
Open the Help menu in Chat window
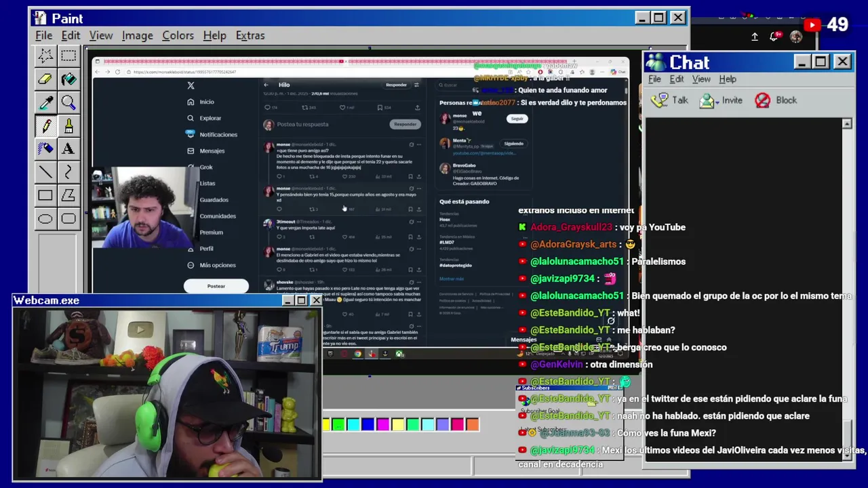tap(728, 79)
